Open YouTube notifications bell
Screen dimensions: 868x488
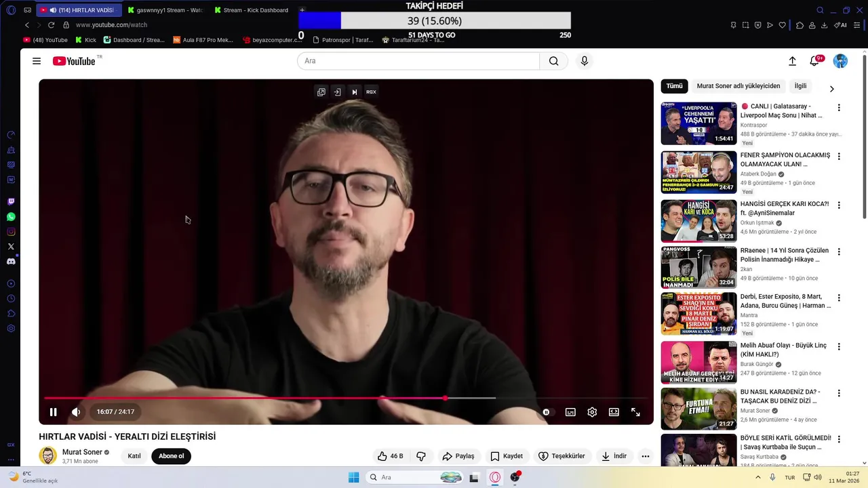coord(814,61)
